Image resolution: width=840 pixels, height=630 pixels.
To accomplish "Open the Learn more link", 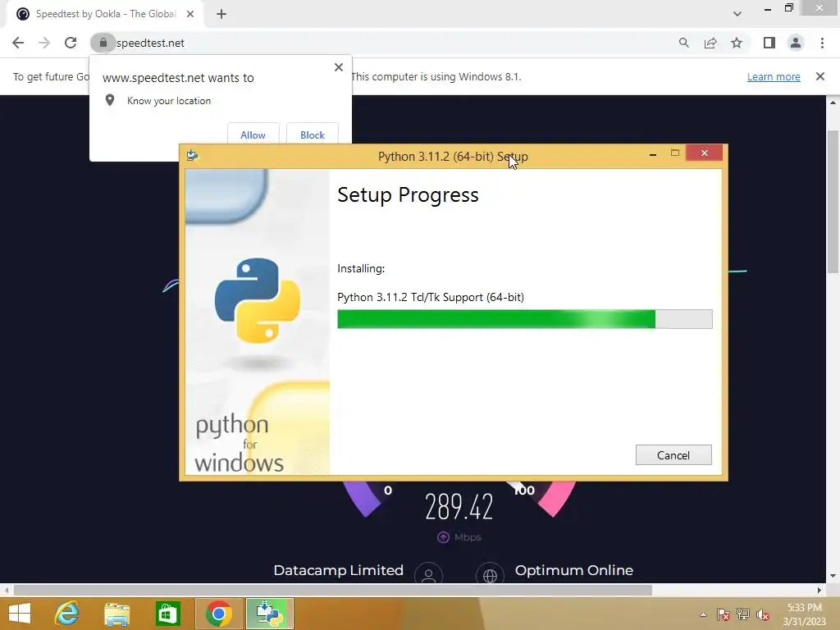I will pyautogui.click(x=774, y=76).
